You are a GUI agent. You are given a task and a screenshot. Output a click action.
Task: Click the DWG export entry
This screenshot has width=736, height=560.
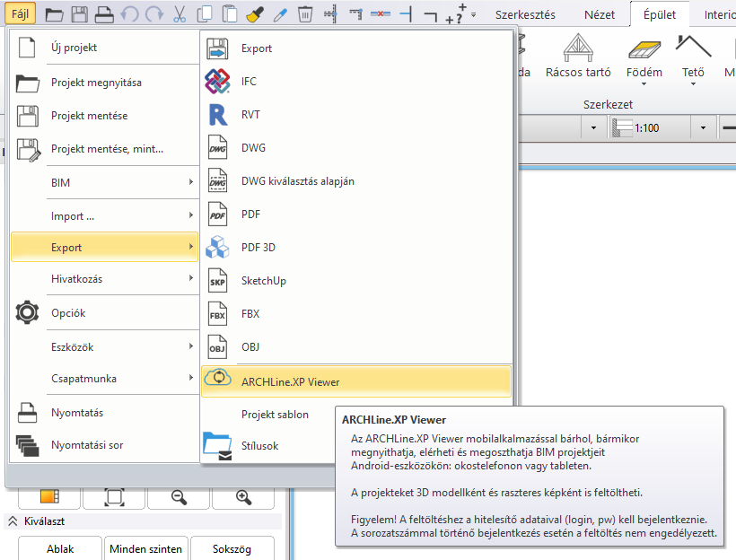click(356, 148)
